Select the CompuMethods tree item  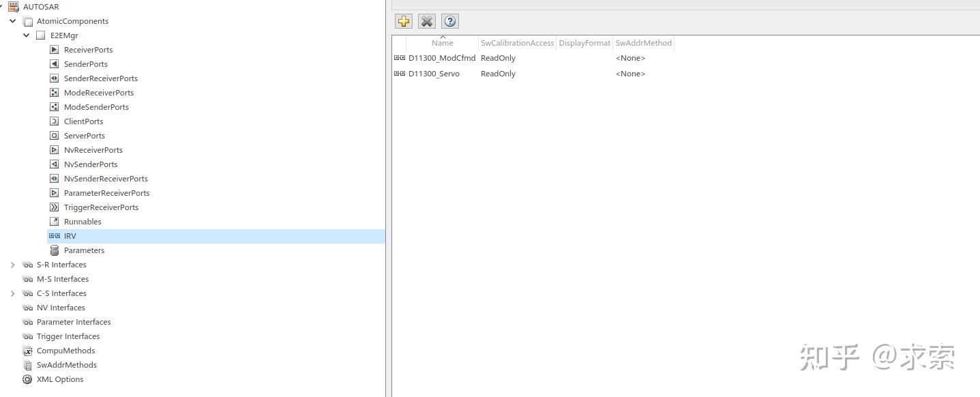(66, 351)
